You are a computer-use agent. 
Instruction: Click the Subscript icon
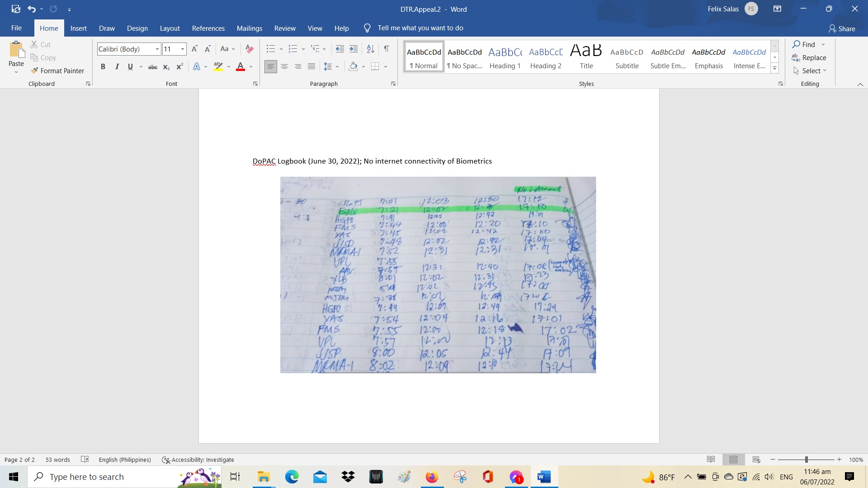pyautogui.click(x=166, y=67)
